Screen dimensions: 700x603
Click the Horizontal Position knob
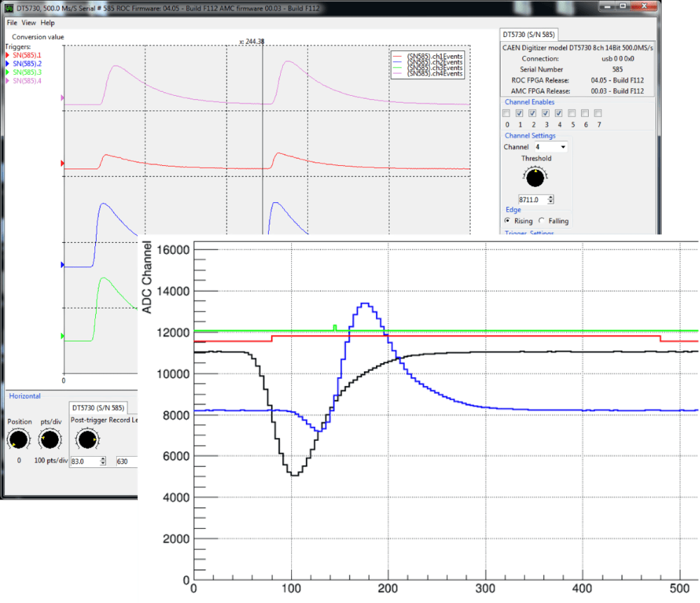coord(18,440)
